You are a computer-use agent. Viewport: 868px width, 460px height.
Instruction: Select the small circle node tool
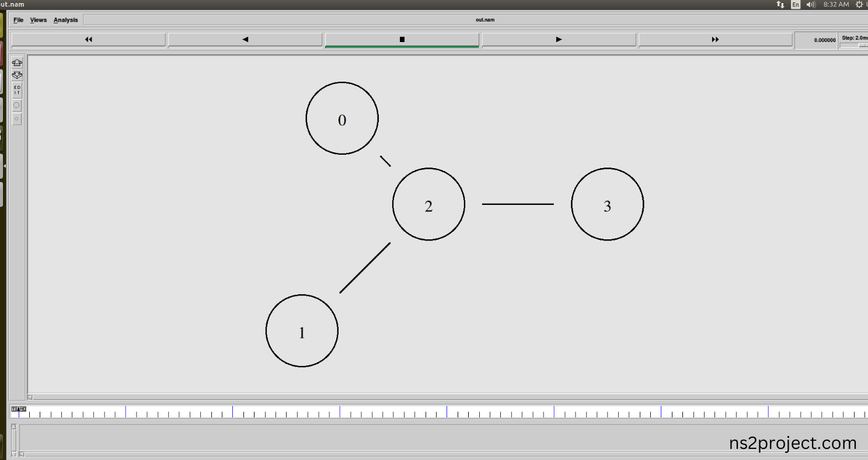(x=17, y=119)
